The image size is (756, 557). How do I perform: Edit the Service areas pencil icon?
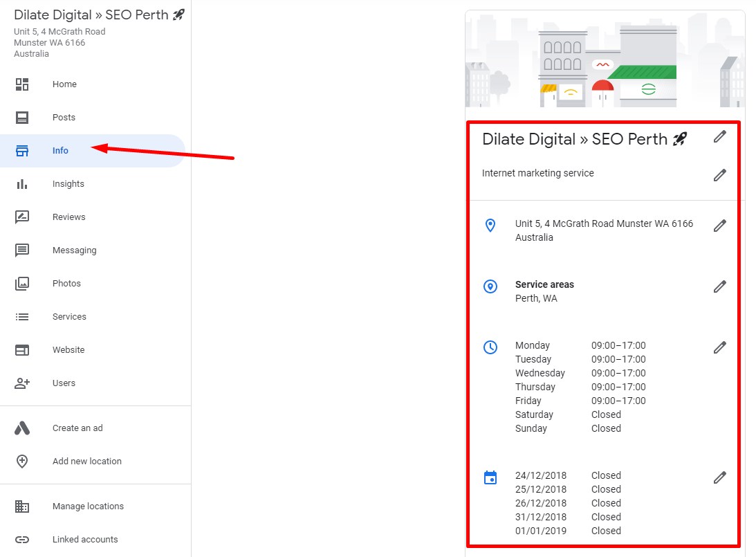click(720, 287)
